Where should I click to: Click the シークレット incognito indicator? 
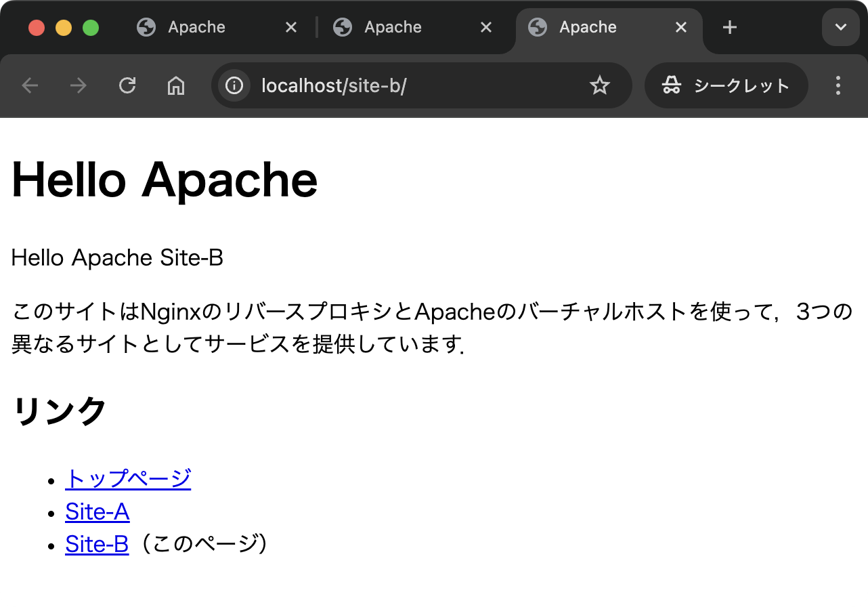click(x=726, y=86)
